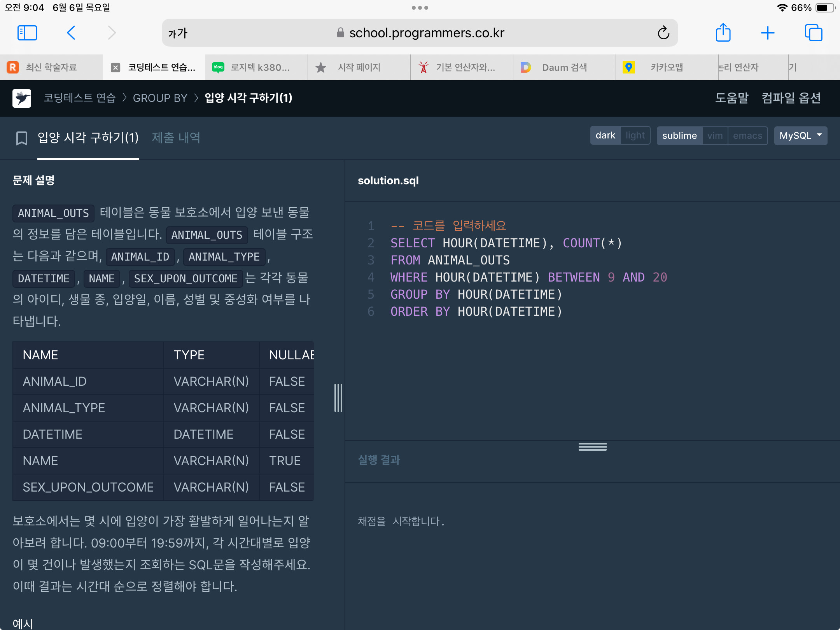The height and width of the screenshot is (630, 840).
Task: Go forward with the forward arrow
Action: point(112,33)
